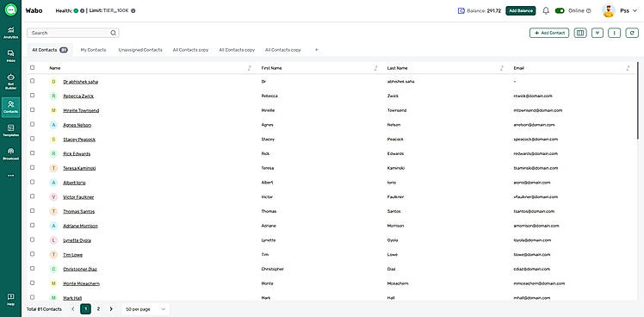Check the Dr abhishek saha row checkbox
The image size is (644, 317).
click(33, 81)
